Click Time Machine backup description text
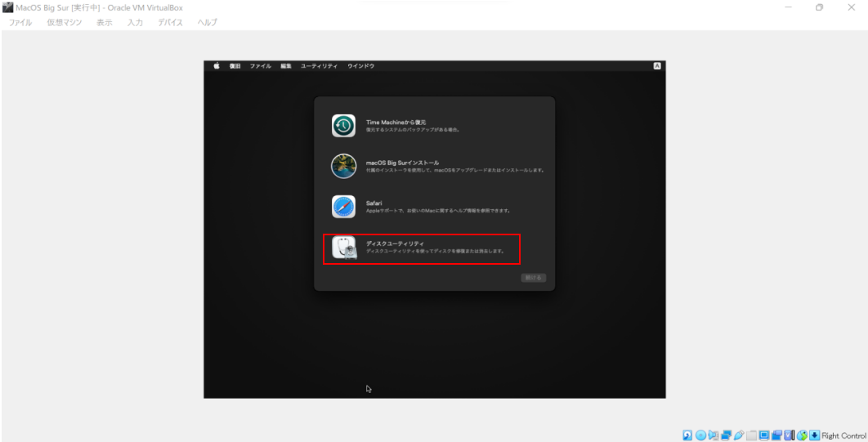 413,130
